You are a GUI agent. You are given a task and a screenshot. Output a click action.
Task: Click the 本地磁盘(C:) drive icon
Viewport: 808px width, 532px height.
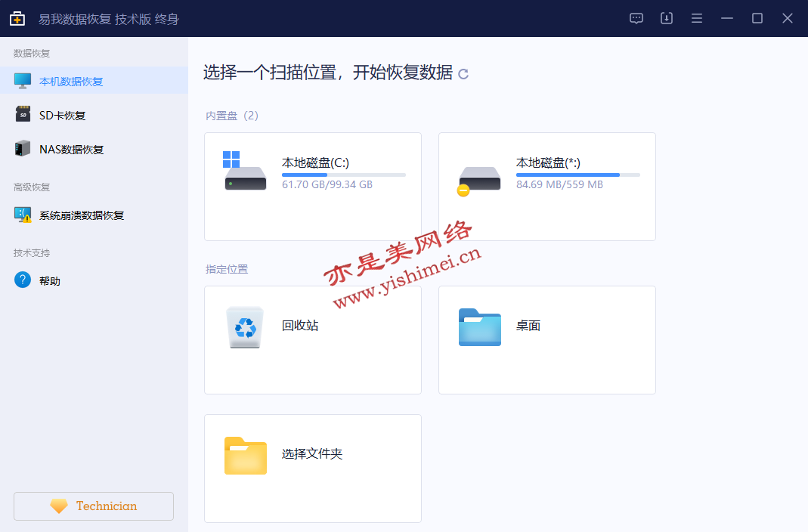click(245, 174)
